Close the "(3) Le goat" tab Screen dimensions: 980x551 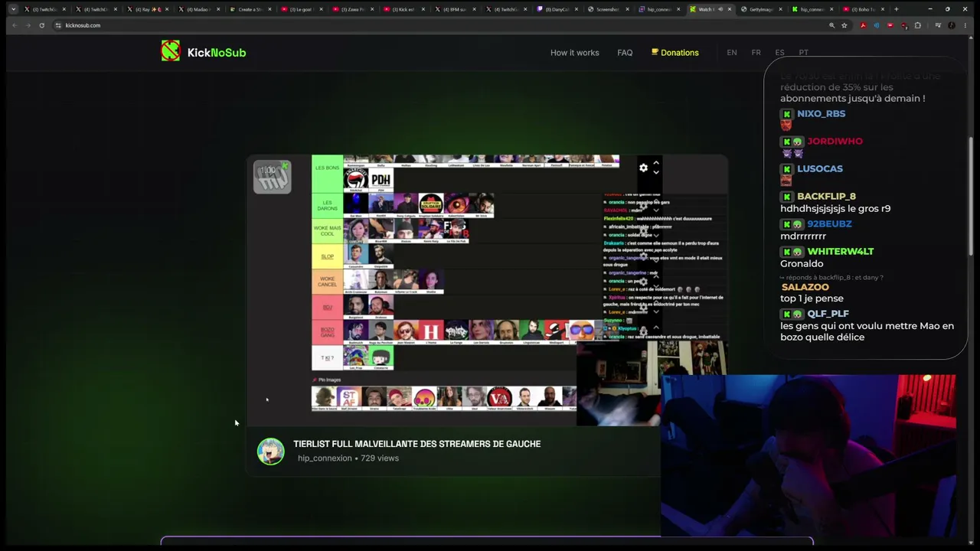321,9
